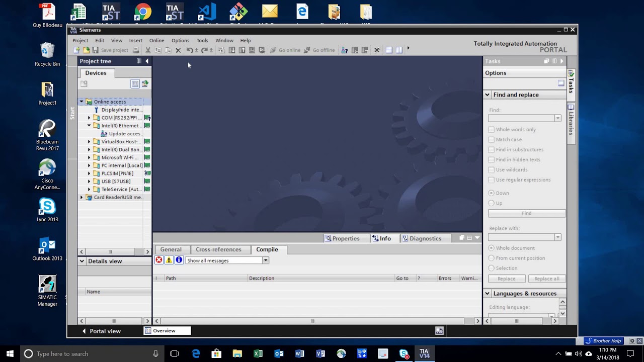Toggle the project tree column view icon

tap(135, 83)
